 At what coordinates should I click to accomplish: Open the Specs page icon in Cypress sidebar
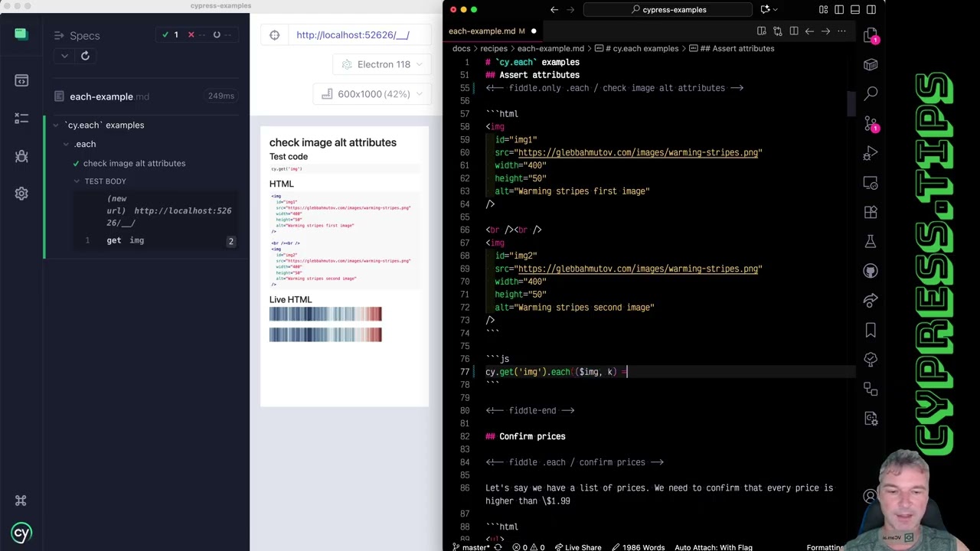[x=21, y=80]
